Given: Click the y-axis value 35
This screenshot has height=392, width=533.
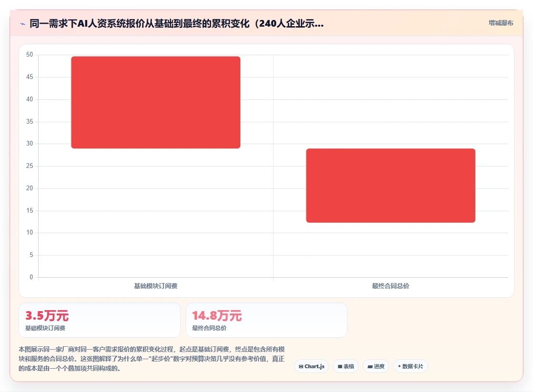Looking at the screenshot, I should [30, 122].
